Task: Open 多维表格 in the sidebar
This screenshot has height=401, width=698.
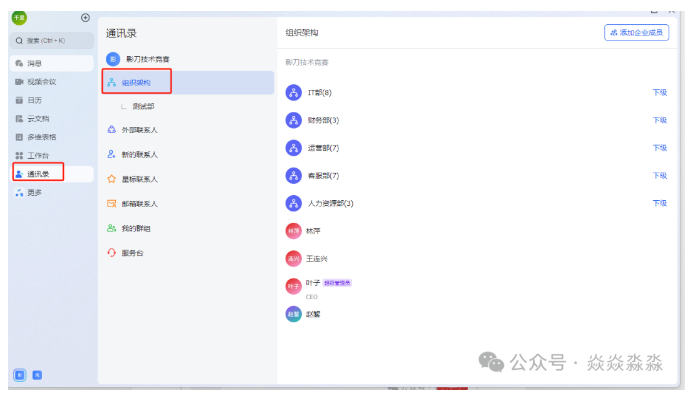Action: click(52, 137)
